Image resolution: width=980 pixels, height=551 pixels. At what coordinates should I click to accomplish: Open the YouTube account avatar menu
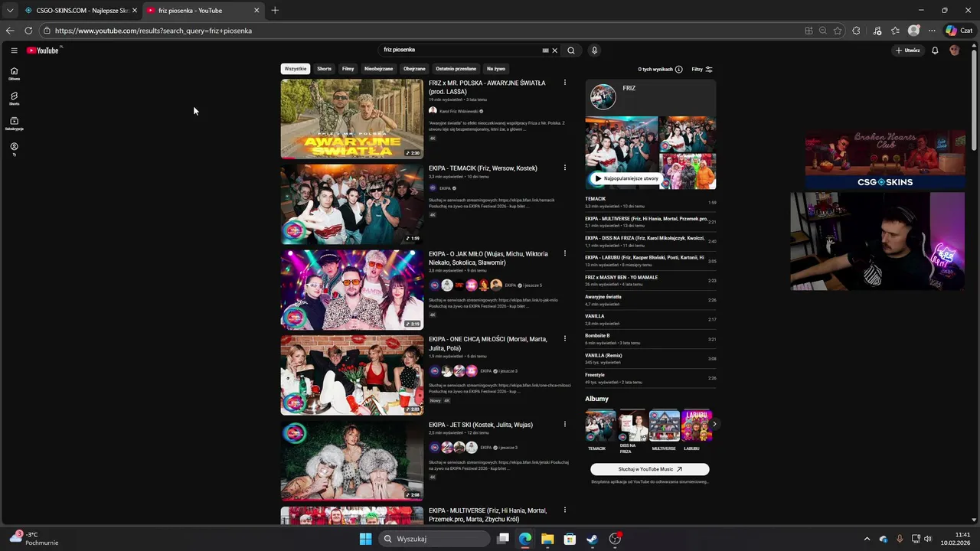click(954, 51)
